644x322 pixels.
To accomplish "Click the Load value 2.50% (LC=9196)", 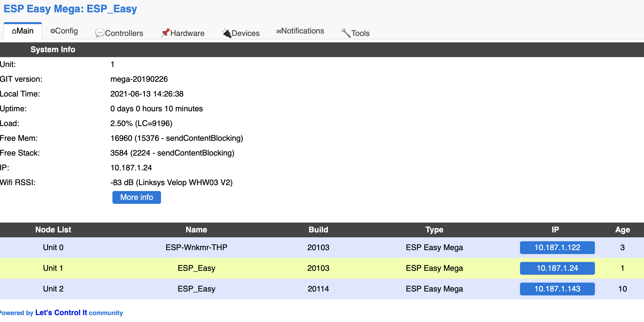I will tap(141, 123).
